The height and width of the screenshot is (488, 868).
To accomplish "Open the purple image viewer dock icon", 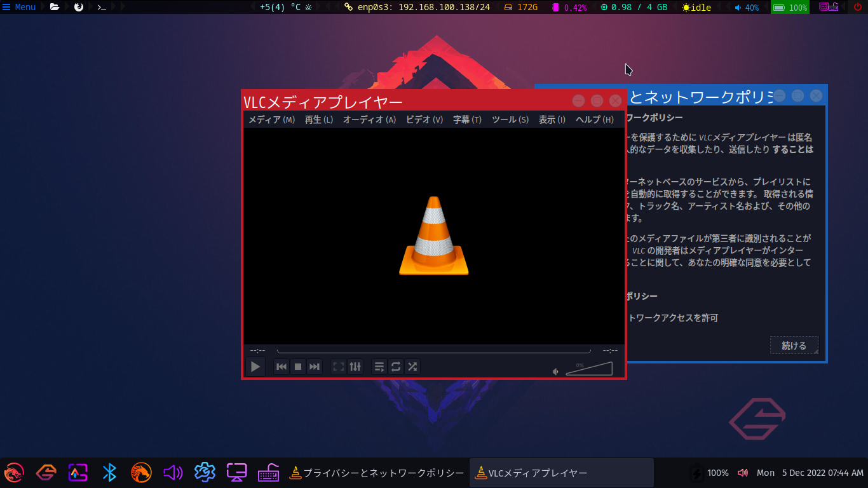I will point(78,473).
